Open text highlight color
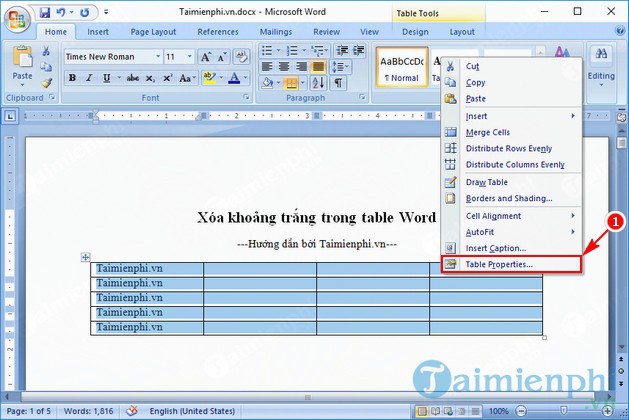629x420 pixels. click(x=209, y=78)
